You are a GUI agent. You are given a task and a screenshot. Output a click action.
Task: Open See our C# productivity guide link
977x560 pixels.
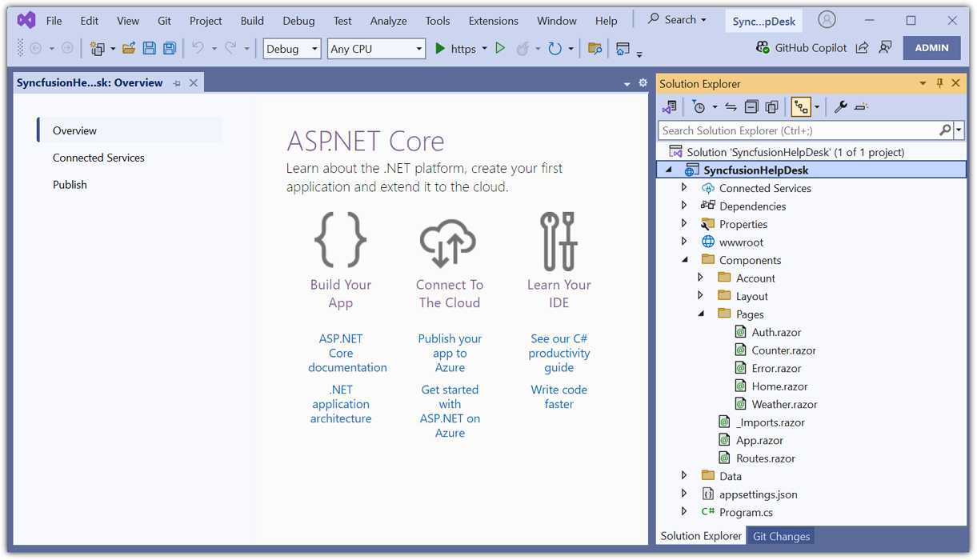point(559,353)
